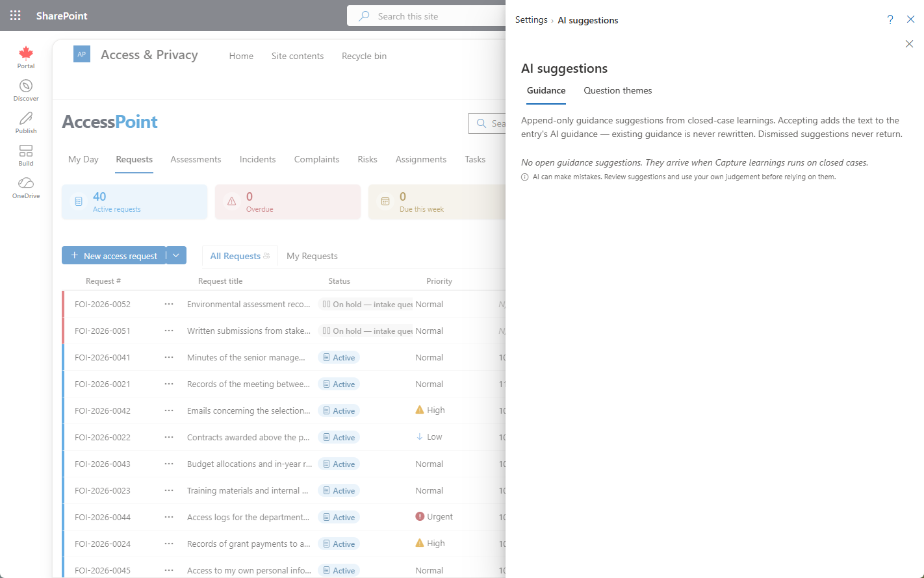
Task: Click the Low priority for FOI-2026-0022
Action: tap(429, 437)
